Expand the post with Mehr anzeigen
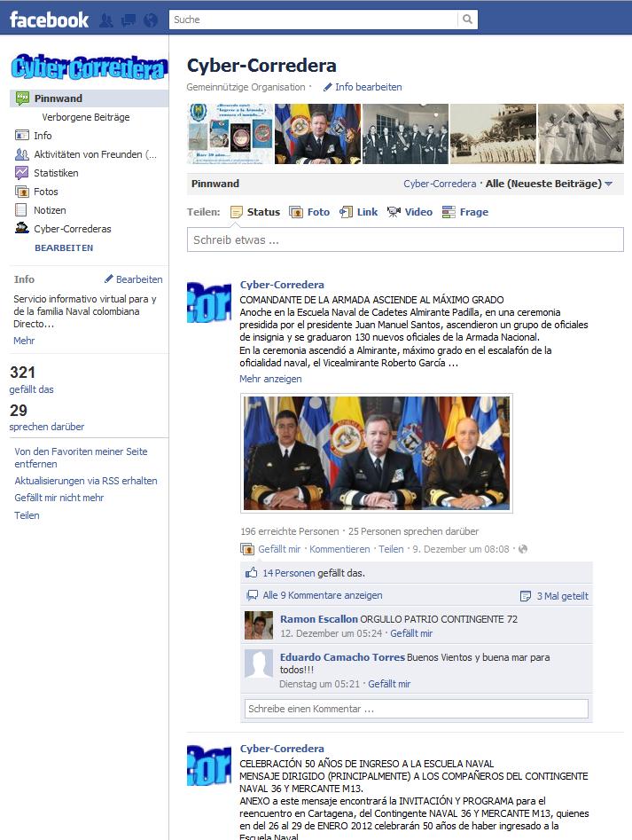Viewport: 632px width, 840px height. [x=270, y=379]
